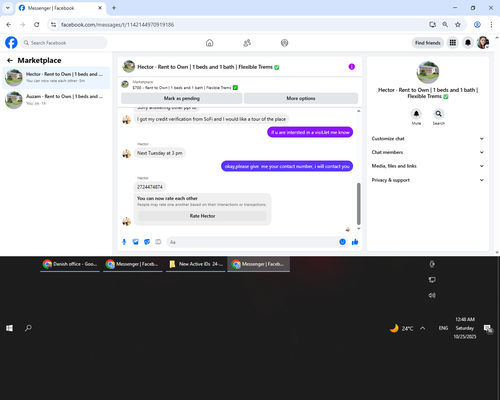The height and width of the screenshot is (400, 500).
Task: Open Chrome profile icon
Action: [x=477, y=25]
